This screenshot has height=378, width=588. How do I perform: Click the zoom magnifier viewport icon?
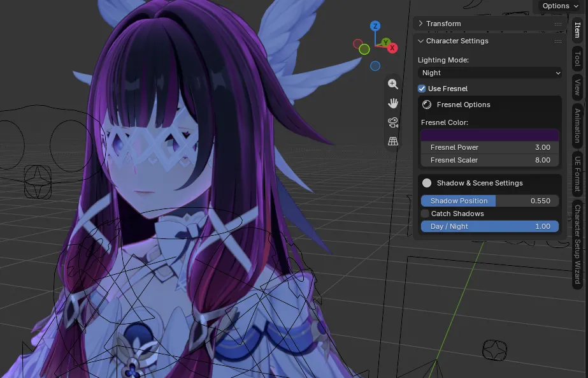coord(392,84)
